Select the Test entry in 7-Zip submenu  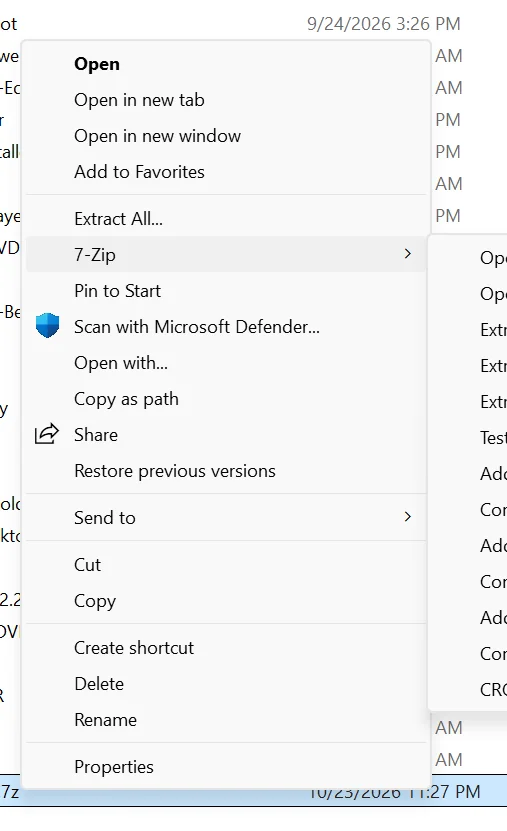coord(493,438)
